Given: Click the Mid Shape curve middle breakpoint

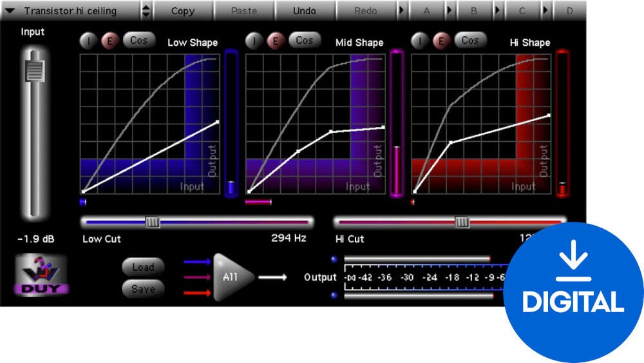Looking at the screenshot, I should (x=298, y=152).
